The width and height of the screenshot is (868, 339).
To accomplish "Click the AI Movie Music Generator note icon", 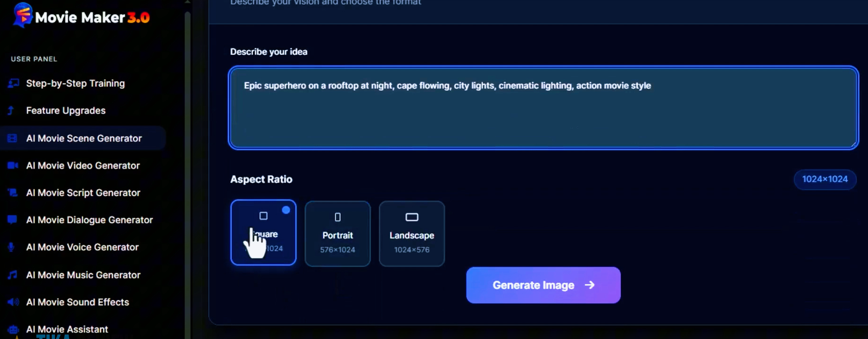I will click(12, 275).
